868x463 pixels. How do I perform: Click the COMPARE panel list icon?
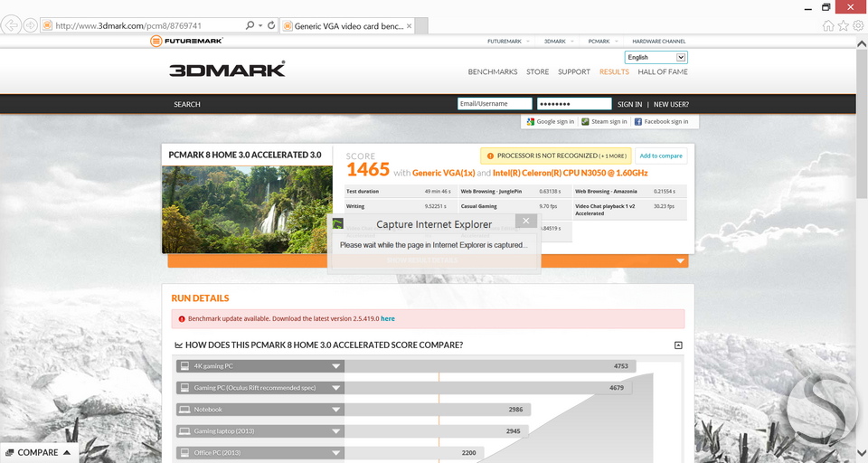(9, 453)
